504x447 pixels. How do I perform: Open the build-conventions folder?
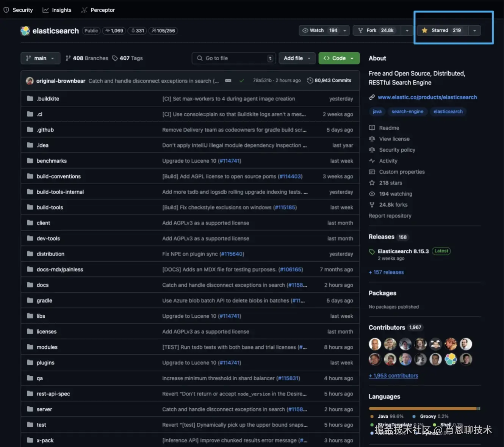point(58,176)
